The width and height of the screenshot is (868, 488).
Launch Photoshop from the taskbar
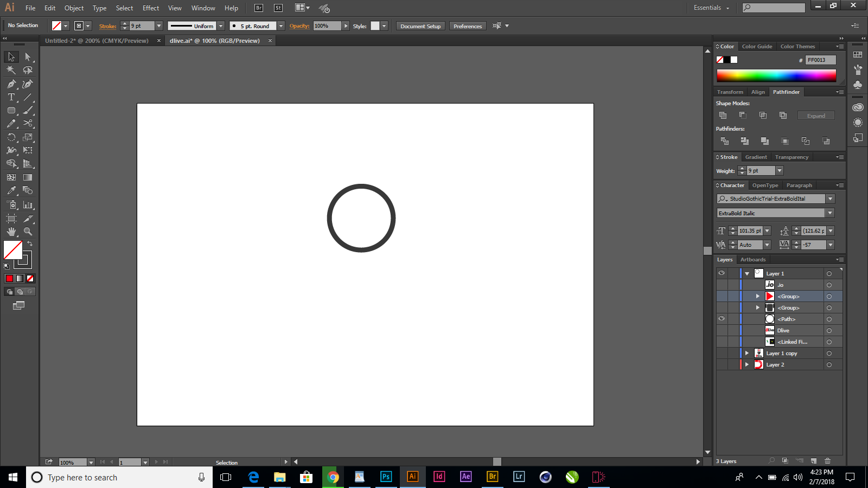(x=386, y=477)
